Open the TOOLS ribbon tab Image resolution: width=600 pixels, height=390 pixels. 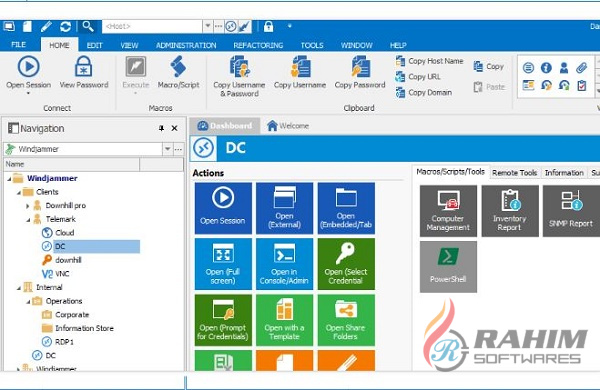(312, 45)
